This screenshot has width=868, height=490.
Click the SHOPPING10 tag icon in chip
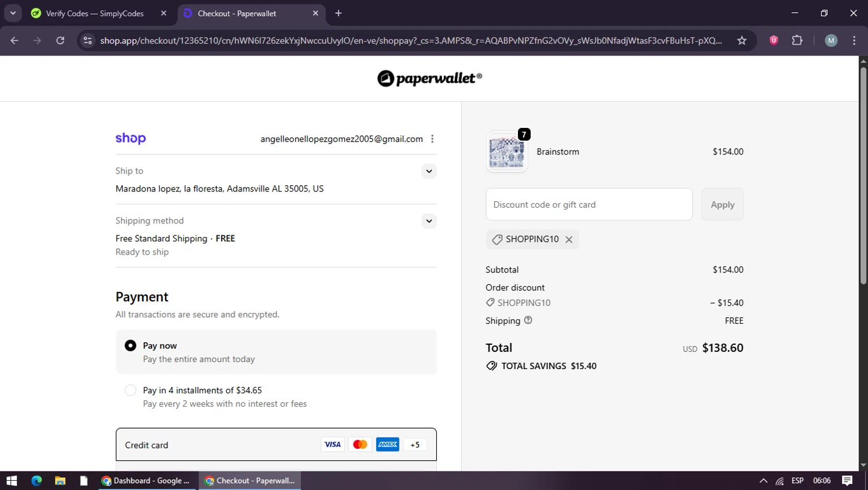497,240
